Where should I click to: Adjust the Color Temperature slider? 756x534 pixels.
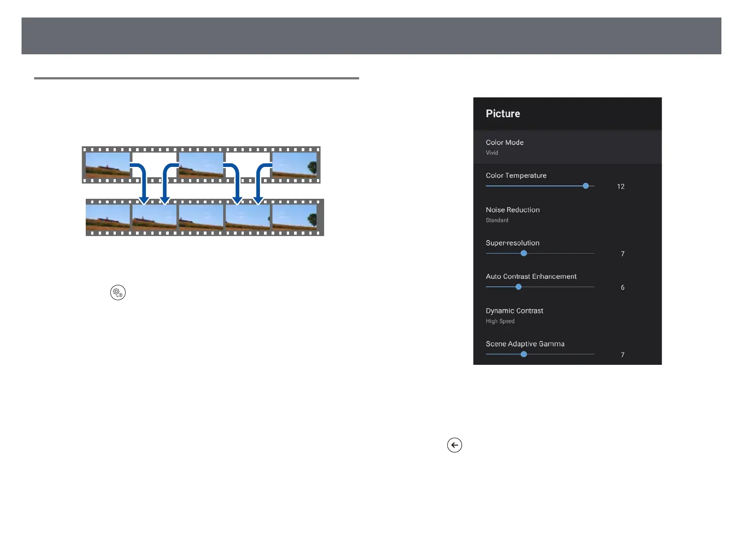tap(540, 186)
